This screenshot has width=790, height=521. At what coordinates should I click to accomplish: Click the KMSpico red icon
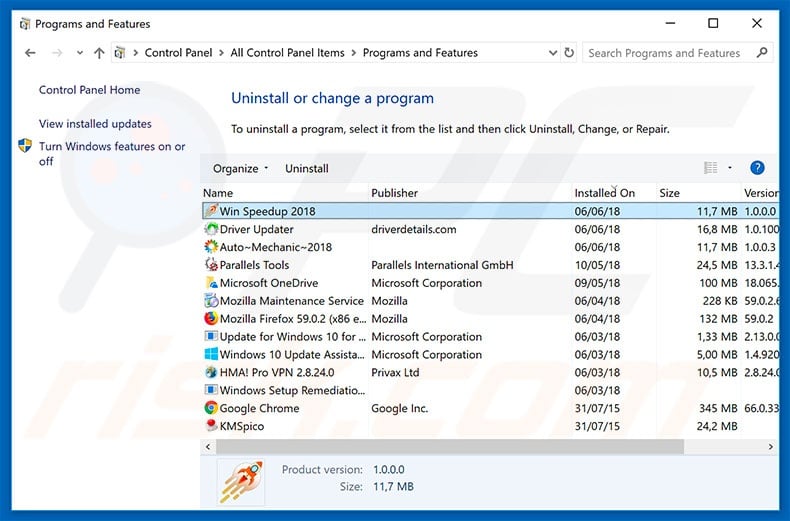coord(211,426)
